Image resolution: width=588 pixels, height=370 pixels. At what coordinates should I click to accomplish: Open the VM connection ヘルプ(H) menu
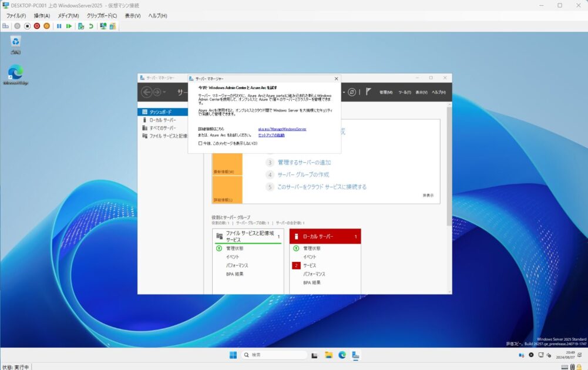[157, 16]
